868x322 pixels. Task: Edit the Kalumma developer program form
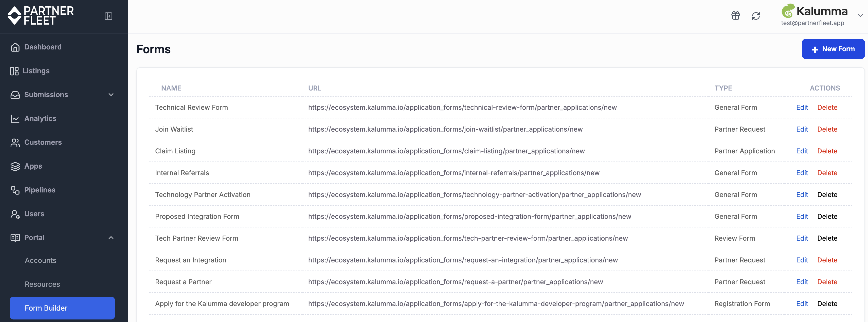click(x=802, y=303)
